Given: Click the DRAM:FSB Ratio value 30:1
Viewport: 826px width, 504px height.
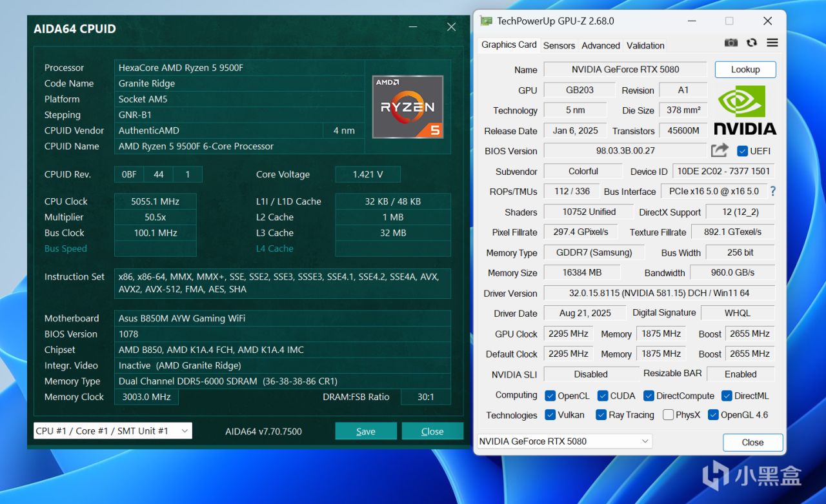Looking at the screenshot, I should click(x=425, y=397).
